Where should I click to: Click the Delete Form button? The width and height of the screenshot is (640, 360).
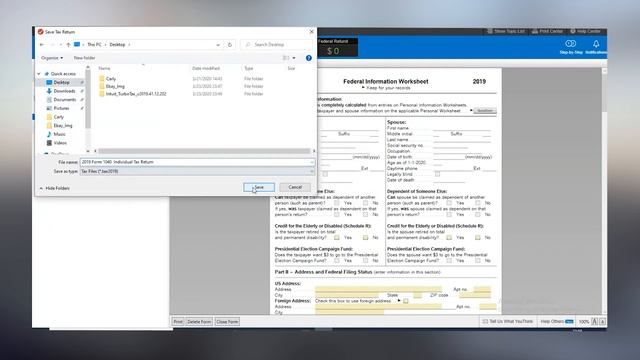point(199,322)
